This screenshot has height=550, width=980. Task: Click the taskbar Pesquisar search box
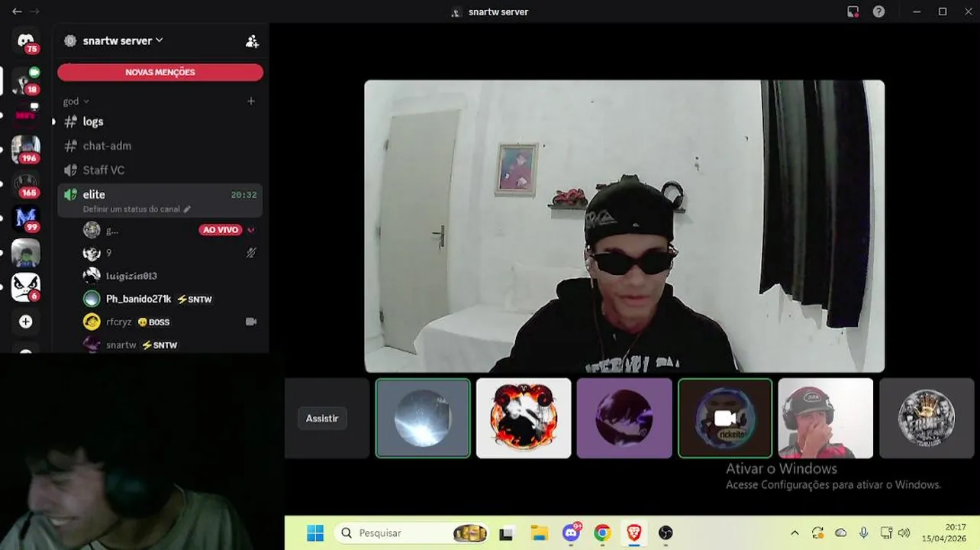point(413,533)
